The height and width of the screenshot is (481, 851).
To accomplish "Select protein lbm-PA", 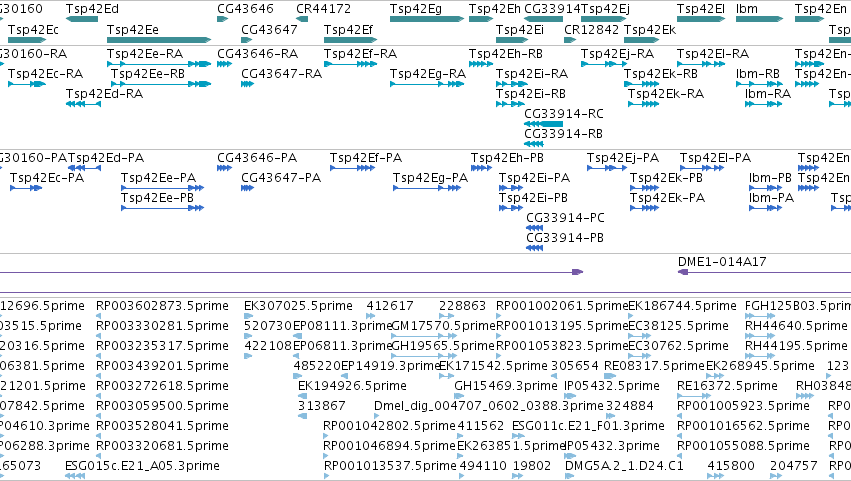I will 771,198.
